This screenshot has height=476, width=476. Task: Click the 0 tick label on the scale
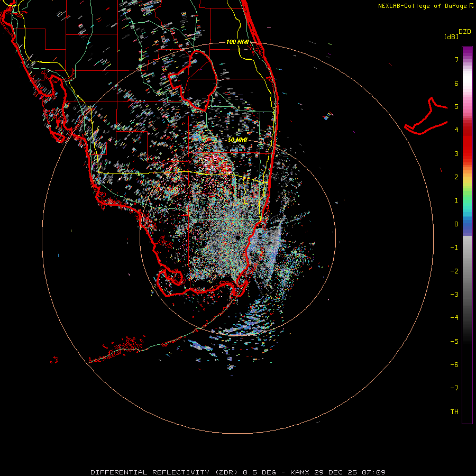point(456,224)
